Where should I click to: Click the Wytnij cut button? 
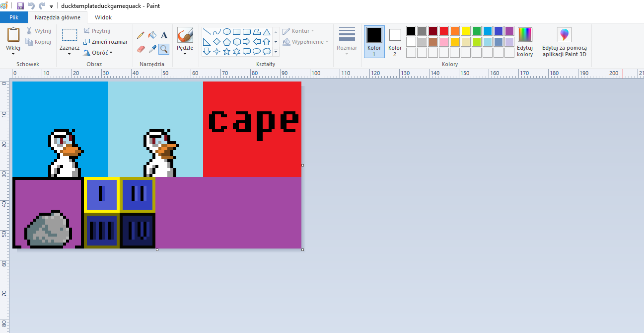point(39,31)
